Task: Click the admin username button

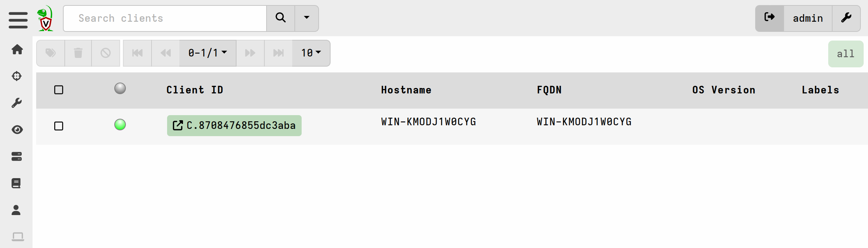Action: 808,18
